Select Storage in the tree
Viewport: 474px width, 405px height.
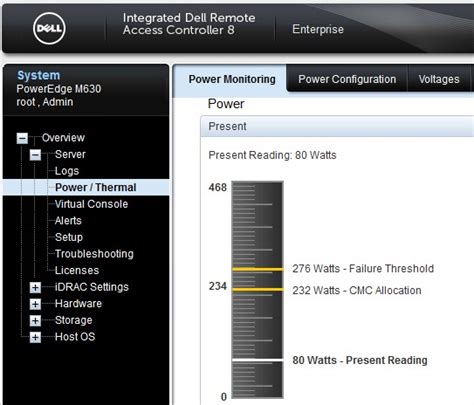pos(74,320)
